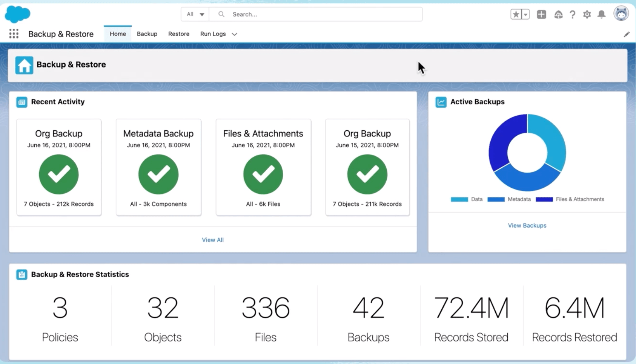Switch to the Home tab

click(118, 34)
